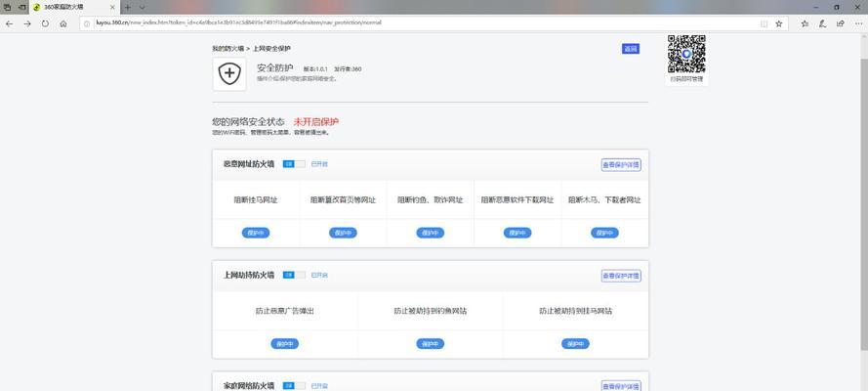
Task: Click 已开启 status next to 恶意网址防火墙
Action: [x=319, y=164]
